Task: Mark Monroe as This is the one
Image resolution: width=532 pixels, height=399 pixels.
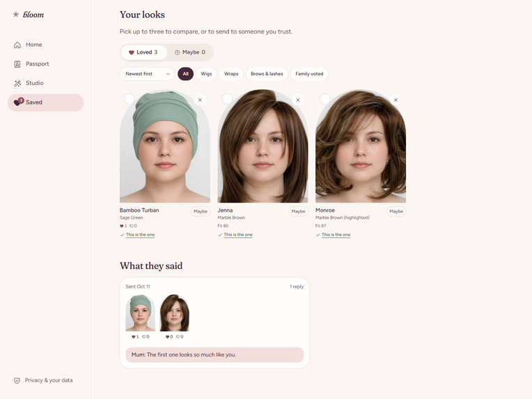Action: (x=333, y=235)
